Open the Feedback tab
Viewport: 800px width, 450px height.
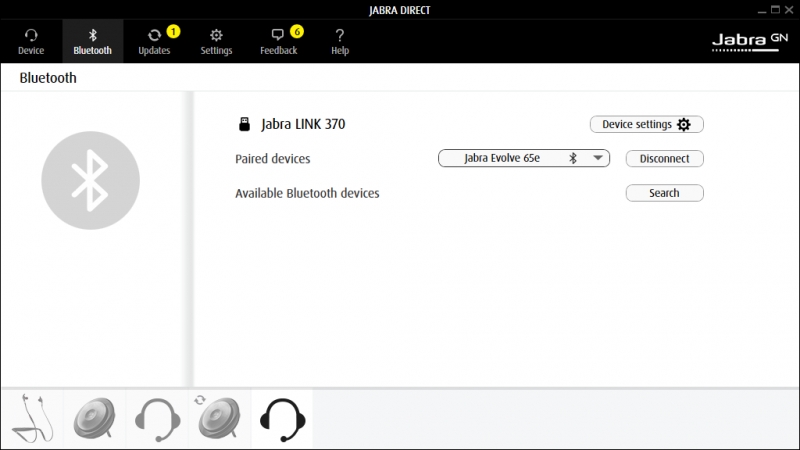click(279, 41)
